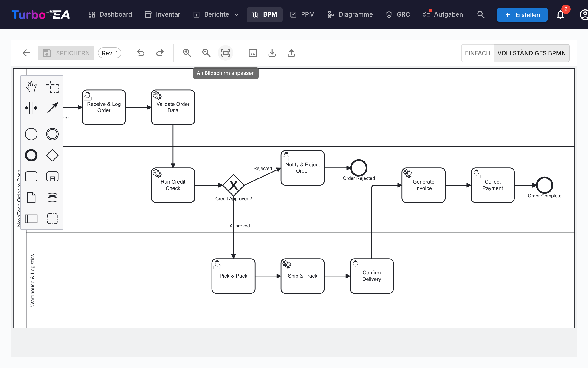Create an expanded subprocess from palette

click(52, 176)
